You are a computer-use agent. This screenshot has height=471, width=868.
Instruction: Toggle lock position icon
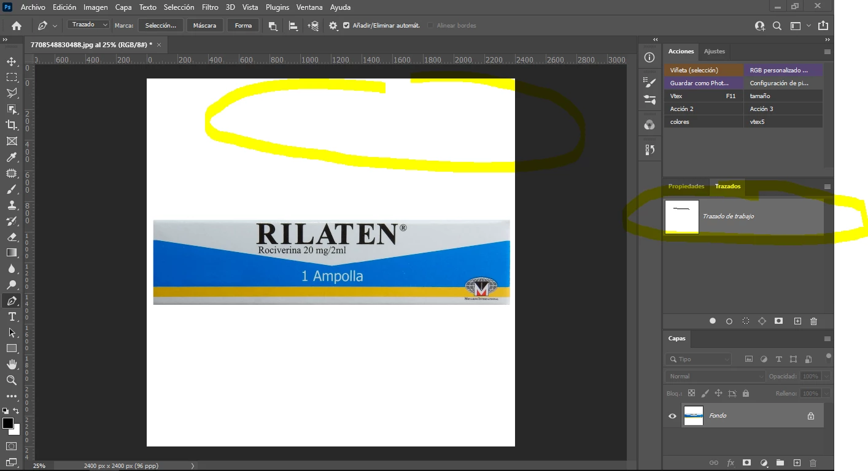tap(718, 393)
